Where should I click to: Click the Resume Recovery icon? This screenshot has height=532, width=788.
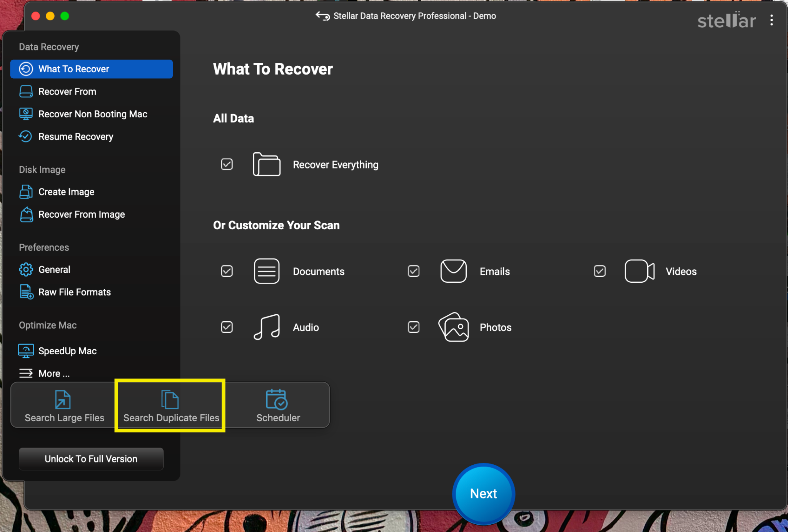[x=25, y=137]
